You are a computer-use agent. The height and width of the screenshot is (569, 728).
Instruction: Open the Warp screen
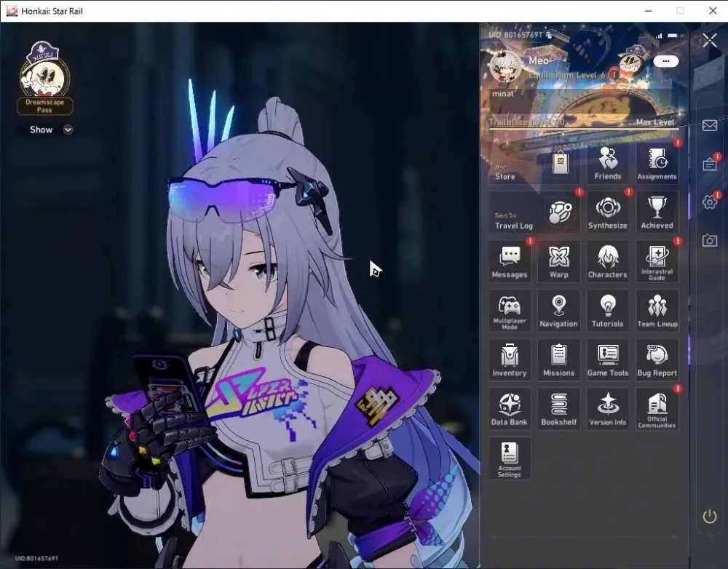pyautogui.click(x=558, y=262)
